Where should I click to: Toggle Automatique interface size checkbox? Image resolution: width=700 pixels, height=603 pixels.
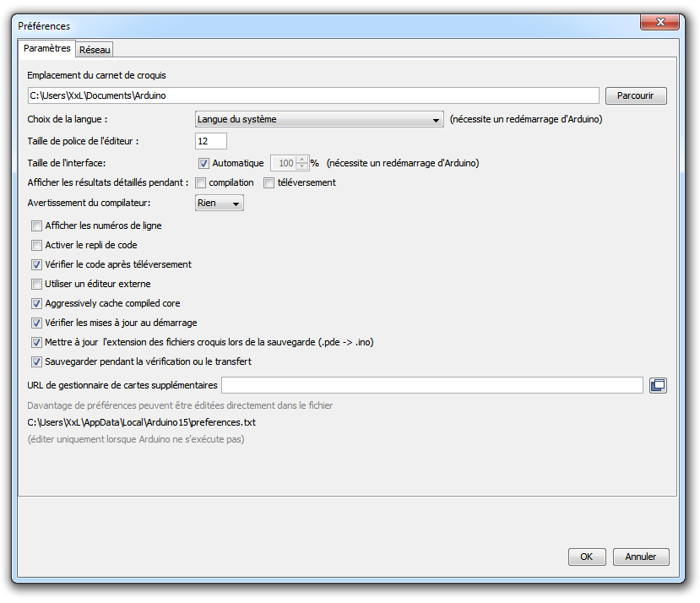(x=203, y=164)
